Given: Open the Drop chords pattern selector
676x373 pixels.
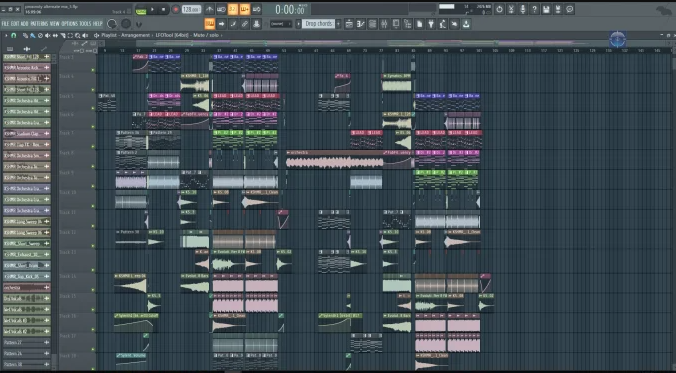Looking at the screenshot, I should pyautogui.click(x=318, y=24).
